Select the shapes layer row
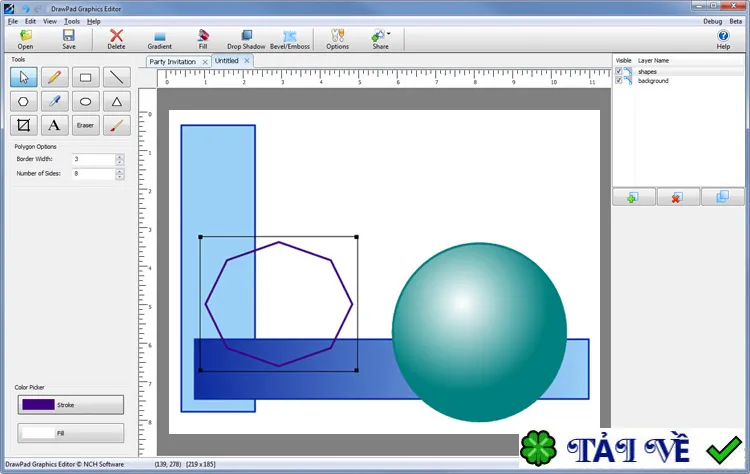This screenshot has width=750, height=474. (678, 71)
